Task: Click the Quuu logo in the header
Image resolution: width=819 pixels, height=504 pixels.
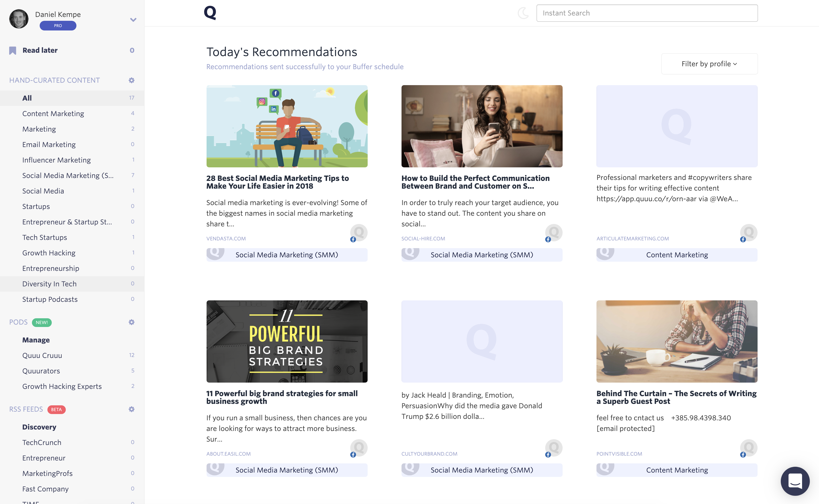Action: (210, 13)
